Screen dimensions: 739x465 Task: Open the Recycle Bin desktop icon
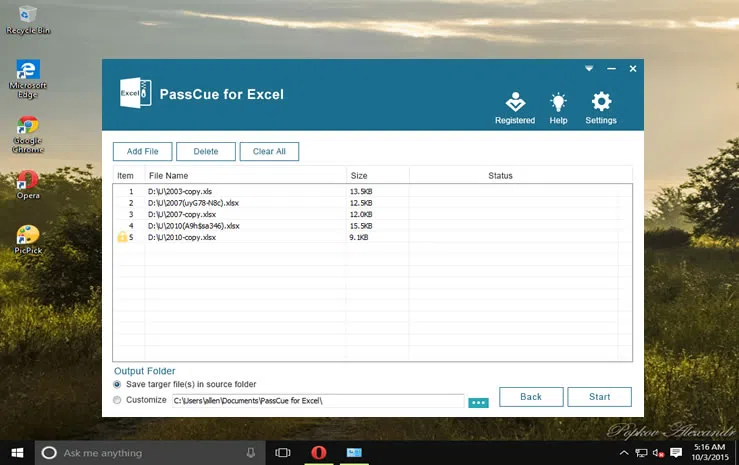point(28,20)
